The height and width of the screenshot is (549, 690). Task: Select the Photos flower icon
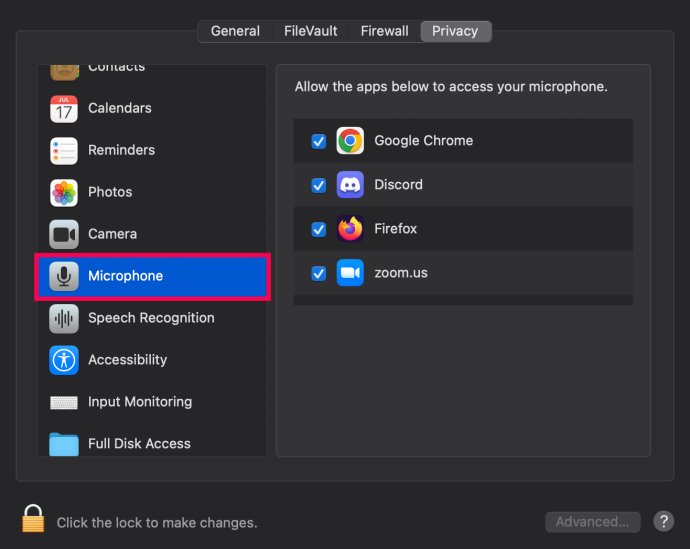click(64, 193)
